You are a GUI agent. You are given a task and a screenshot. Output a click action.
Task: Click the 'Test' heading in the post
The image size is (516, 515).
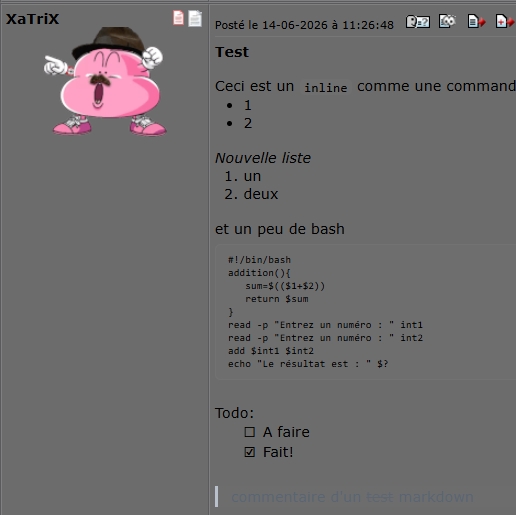232,52
